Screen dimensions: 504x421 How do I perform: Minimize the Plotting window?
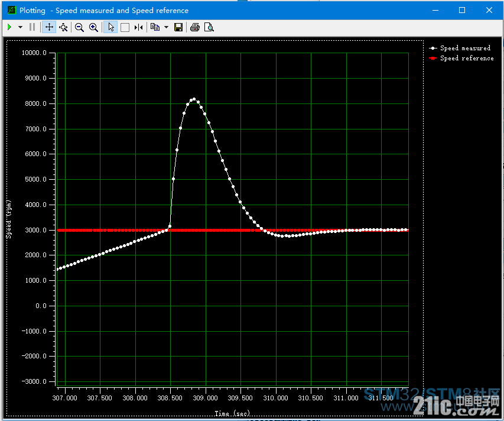435,10
